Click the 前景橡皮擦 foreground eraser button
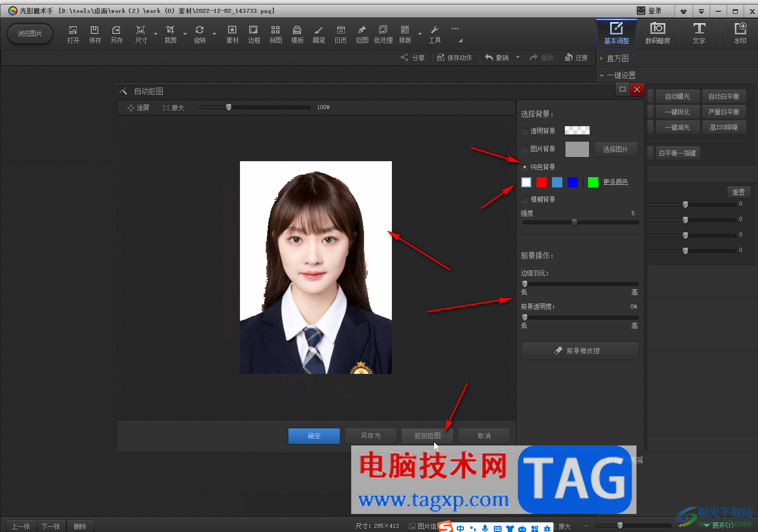758x532 pixels. click(x=580, y=351)
